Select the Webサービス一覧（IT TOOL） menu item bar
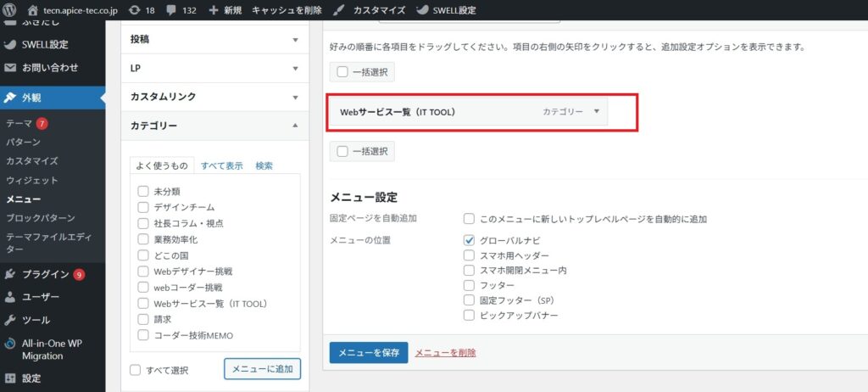 click(x=468, y=111)
